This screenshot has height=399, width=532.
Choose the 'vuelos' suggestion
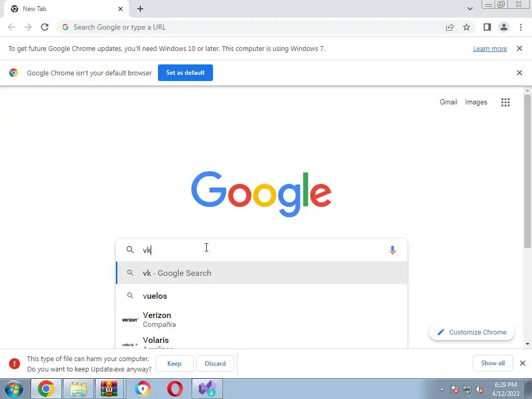point(262,296)
